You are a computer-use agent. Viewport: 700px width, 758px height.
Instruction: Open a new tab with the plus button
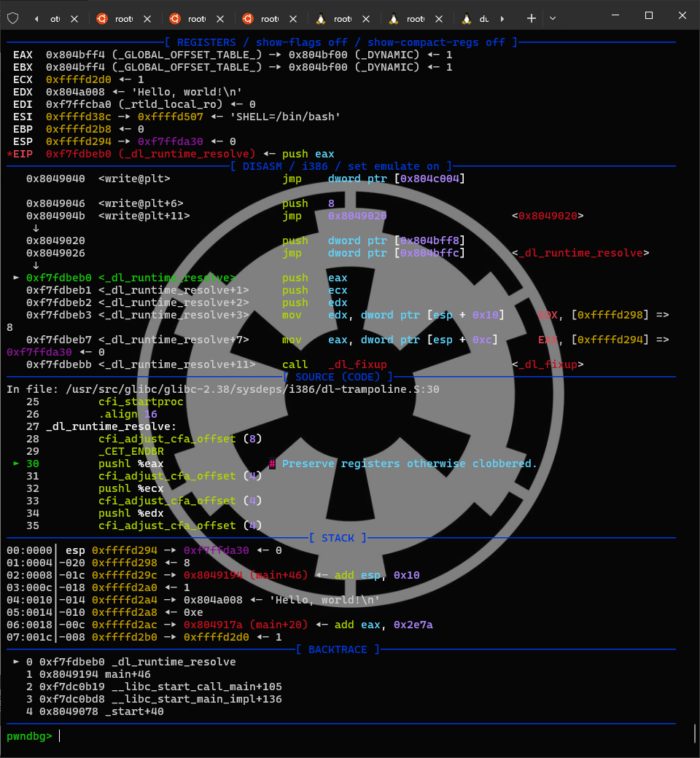click(x=531, y=18)
